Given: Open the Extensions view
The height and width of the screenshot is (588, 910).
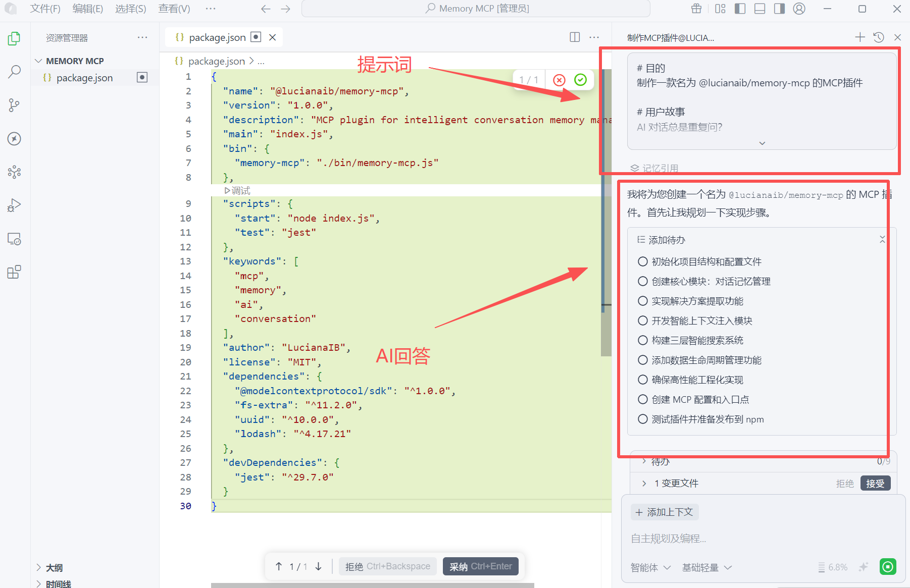Looking at the screenshot, I should coord(14,272).
